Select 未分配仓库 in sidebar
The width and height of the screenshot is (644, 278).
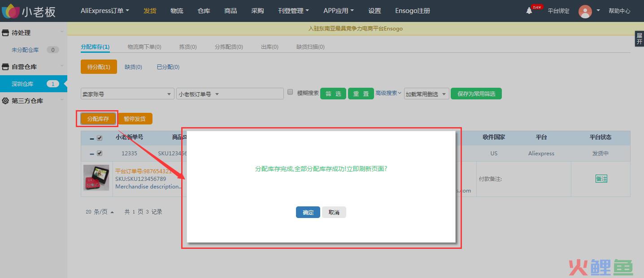coord(25,50)
